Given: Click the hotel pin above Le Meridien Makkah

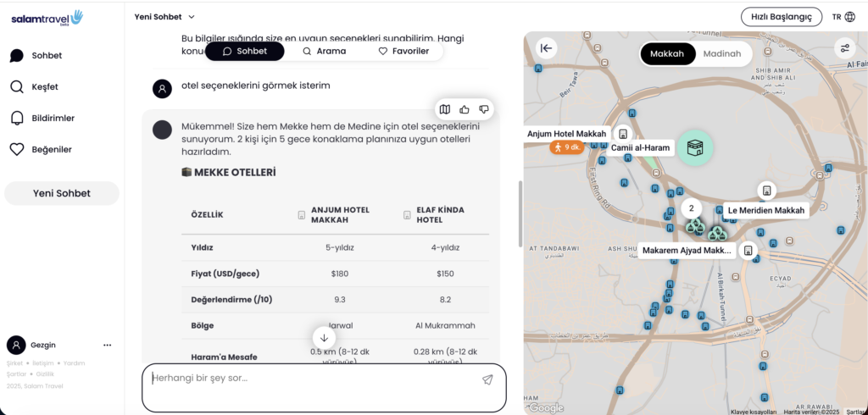Looking at the screenshot, I should click(x=766, y=191).
